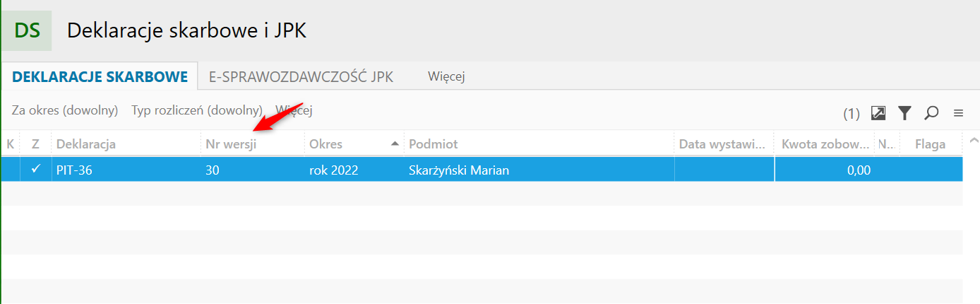980x304 pixels.
Task: Click the Podmiot column header
Action: click(434, 144)
